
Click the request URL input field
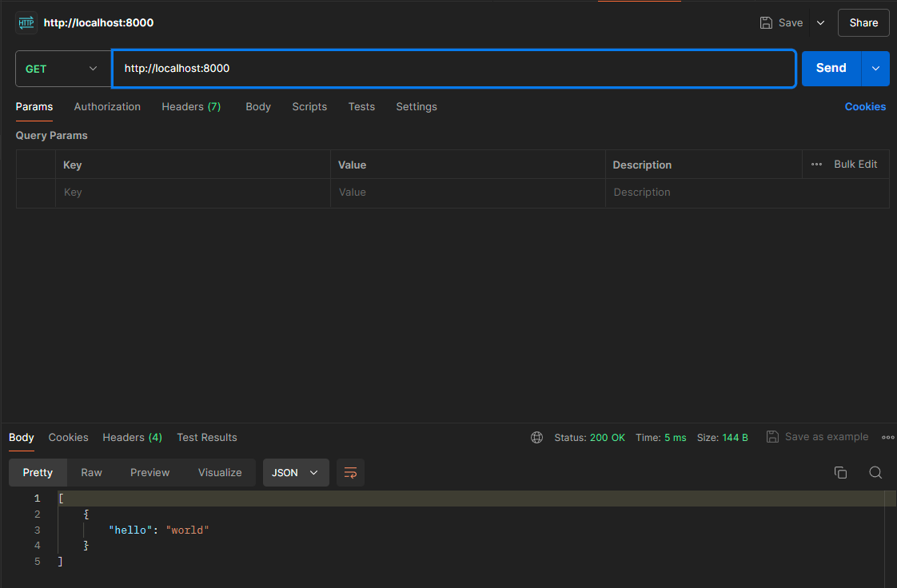(x=454, y=69)
